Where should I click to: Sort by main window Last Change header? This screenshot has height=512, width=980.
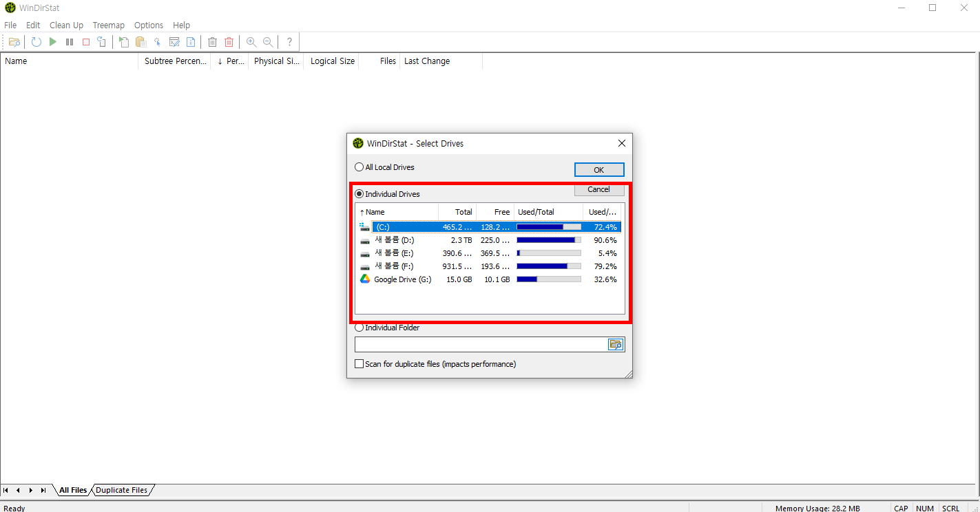441,61
